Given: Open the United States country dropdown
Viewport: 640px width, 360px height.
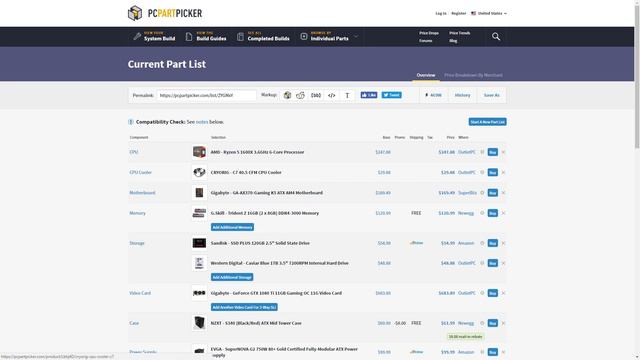Looking at the screenshot, I should [489, 13].
